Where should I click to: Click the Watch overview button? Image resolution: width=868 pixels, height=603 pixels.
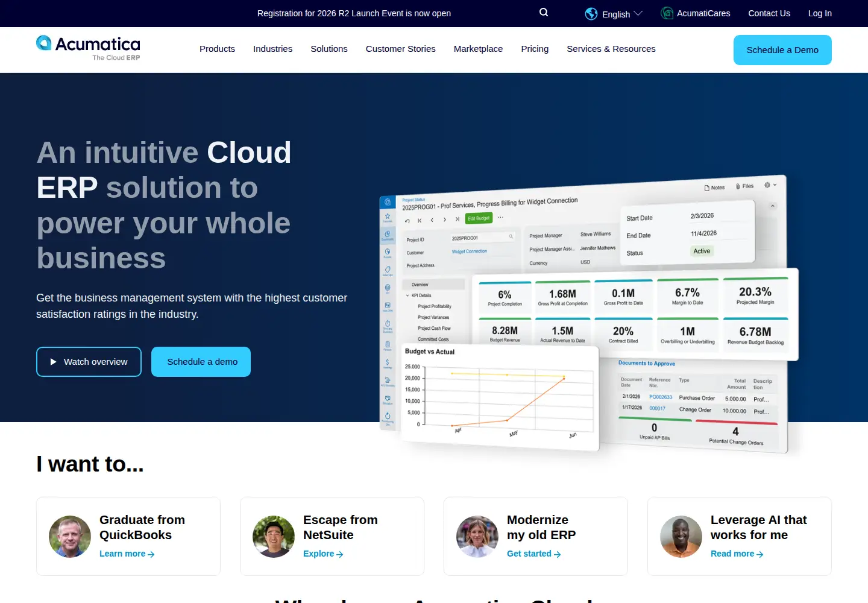point(89,362)
